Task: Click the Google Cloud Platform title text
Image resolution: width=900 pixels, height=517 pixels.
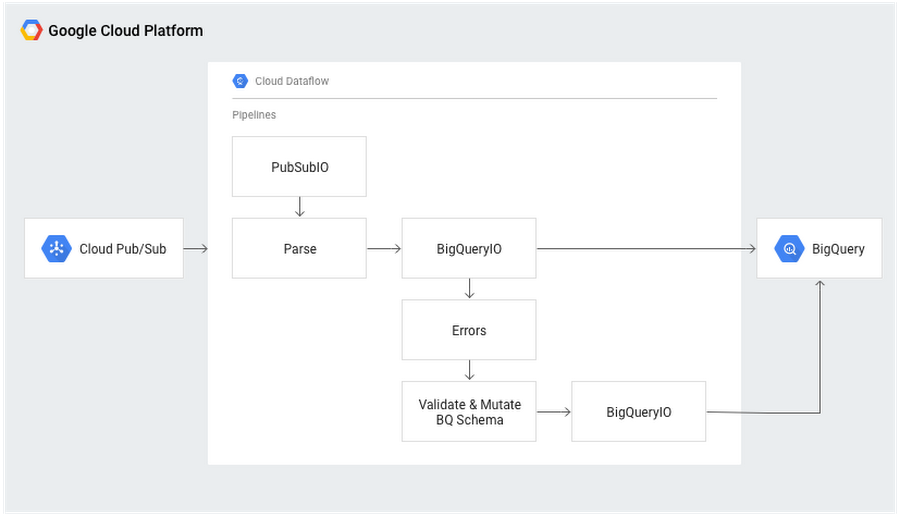Action: 125,30
